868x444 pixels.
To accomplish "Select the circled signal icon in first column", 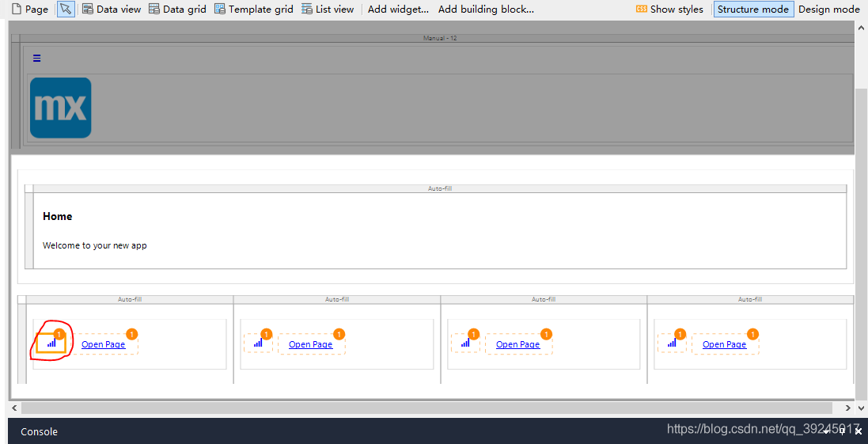I will [x=51, y=343].
